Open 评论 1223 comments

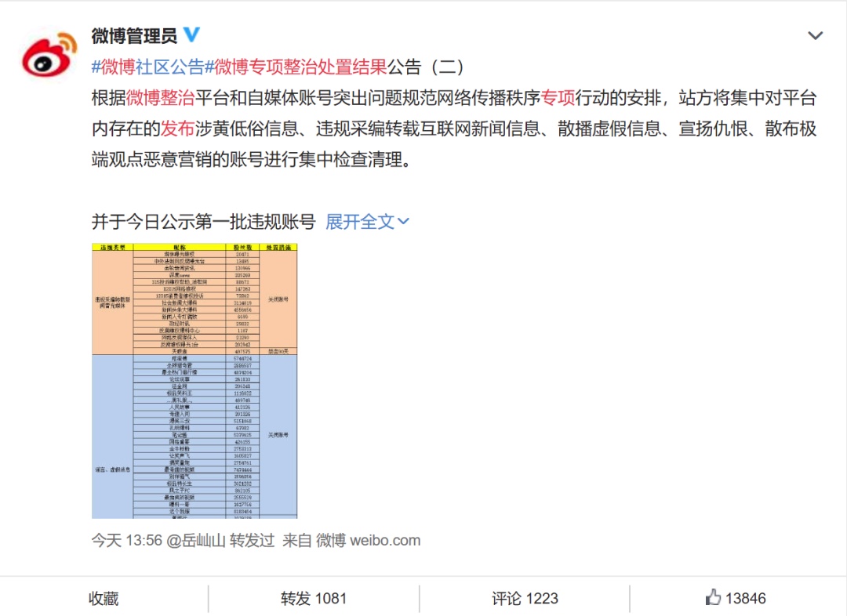(525, 598)
